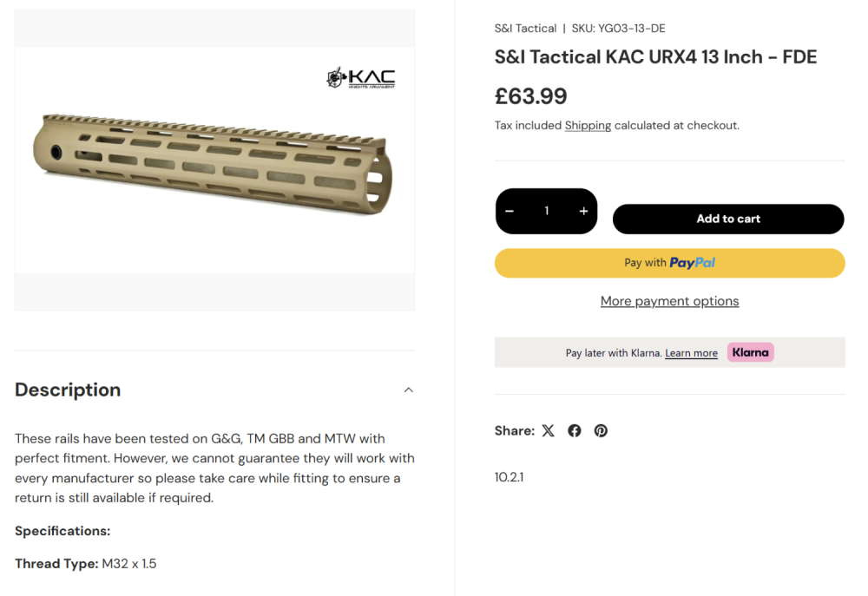Share product on Facebook
This screenshot has width=868, height=596.
[x=575, y=430]
